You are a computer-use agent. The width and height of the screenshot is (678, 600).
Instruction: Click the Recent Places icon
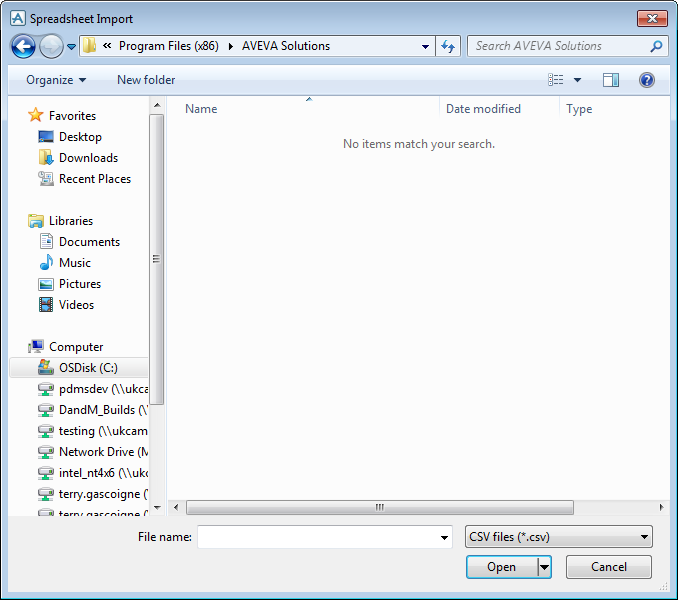coord(46,179)
